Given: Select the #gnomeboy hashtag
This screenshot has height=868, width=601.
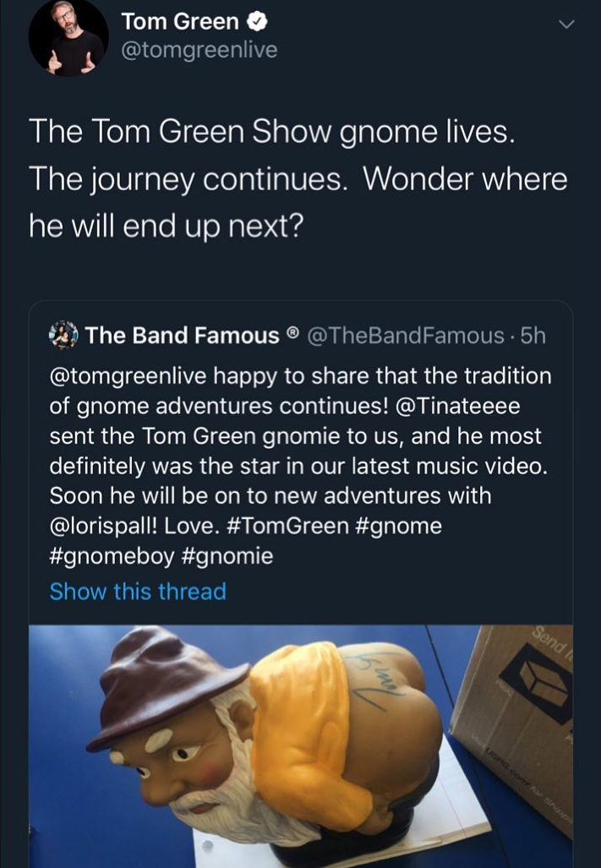Looking at the screenshot, I should click(112, 556).
